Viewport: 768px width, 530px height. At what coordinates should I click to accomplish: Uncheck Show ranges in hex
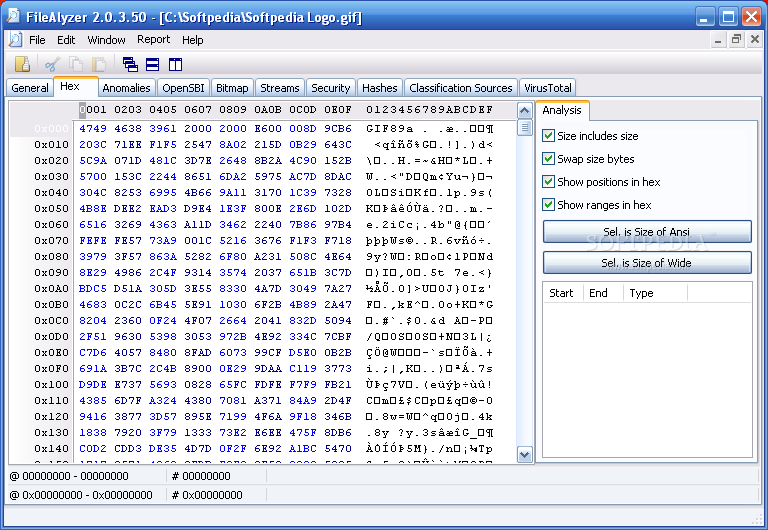tap(549, 205)
